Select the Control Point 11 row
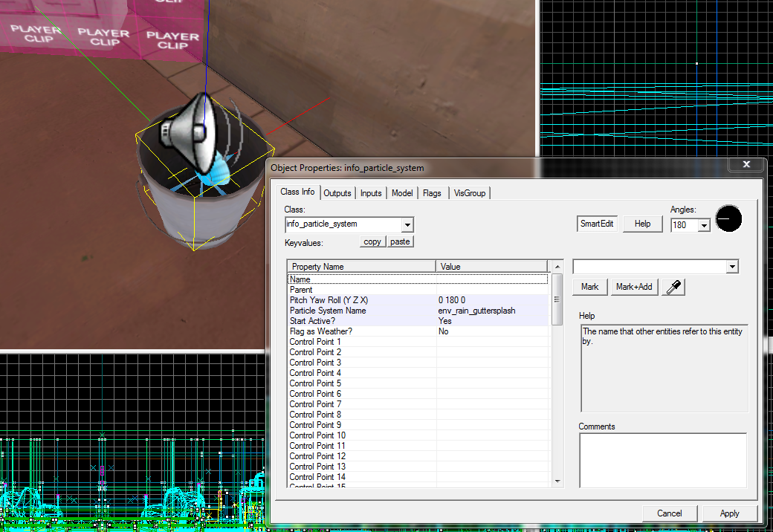This screenshot has height=532, width=773. 418,446
